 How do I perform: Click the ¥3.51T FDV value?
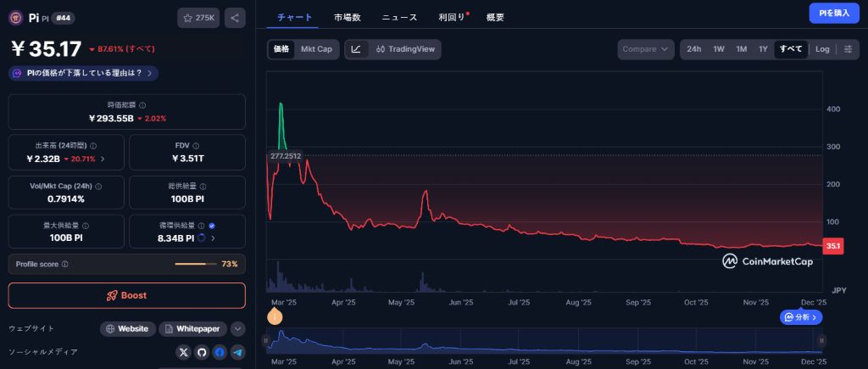(x=187, y=159)
